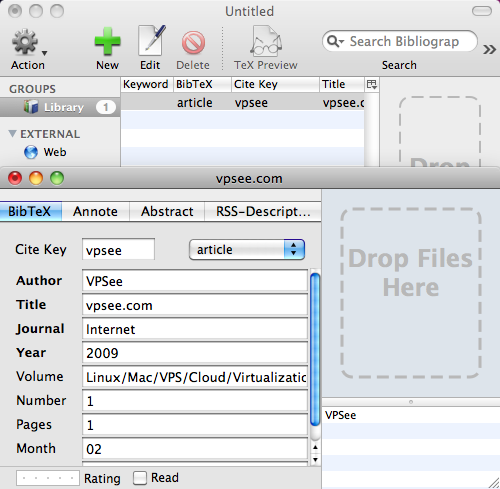Select the Web globe icon
The width and height of the screenshot is (500, 489).
tap(31, 152)
